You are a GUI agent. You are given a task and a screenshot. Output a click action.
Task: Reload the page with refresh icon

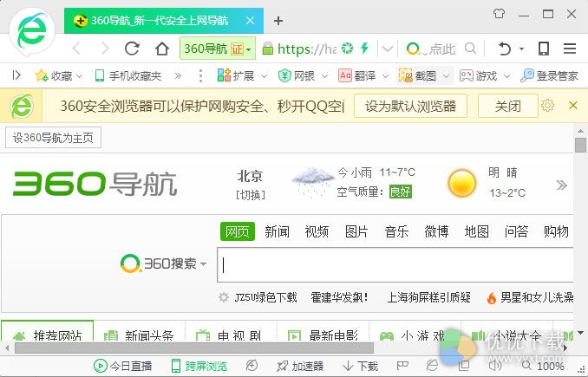pos(132,49)
